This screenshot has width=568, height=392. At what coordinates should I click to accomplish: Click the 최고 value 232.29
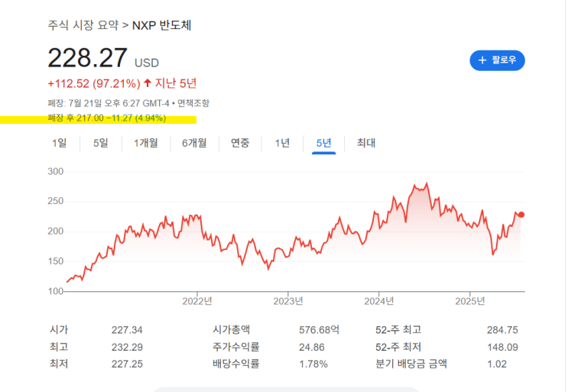coord(127,348)
